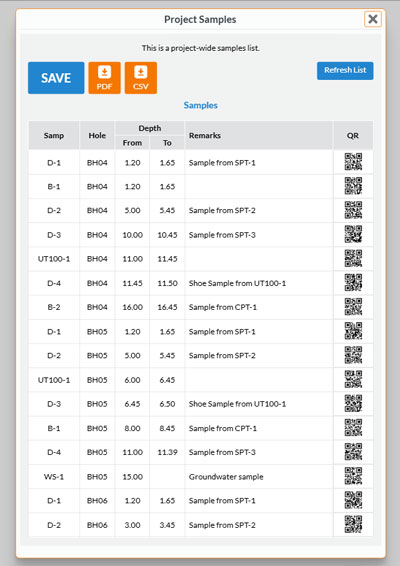Viewport: 400px width, 566px height.
Task: Close the Project Samples dialog
Action: tap(373, 19)
